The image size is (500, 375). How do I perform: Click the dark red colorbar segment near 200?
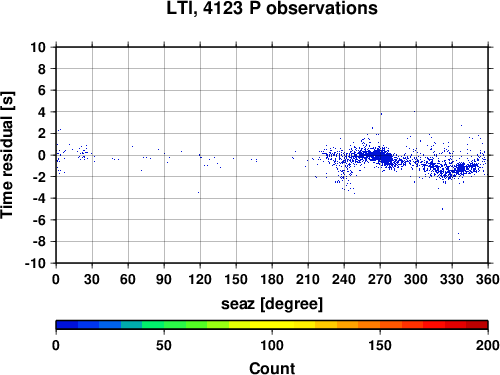point(477,325)
